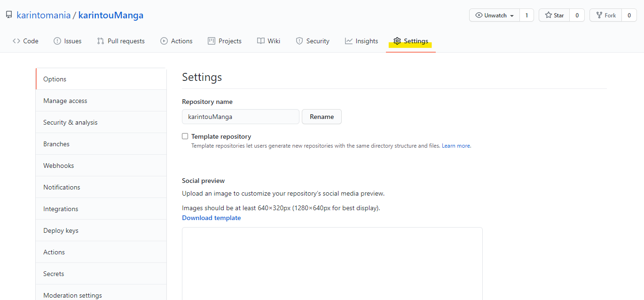The width and height of the screenshot is (644, 300).
Task: Click the Pull requests branch icon
Action: click(x=101, y=41)
